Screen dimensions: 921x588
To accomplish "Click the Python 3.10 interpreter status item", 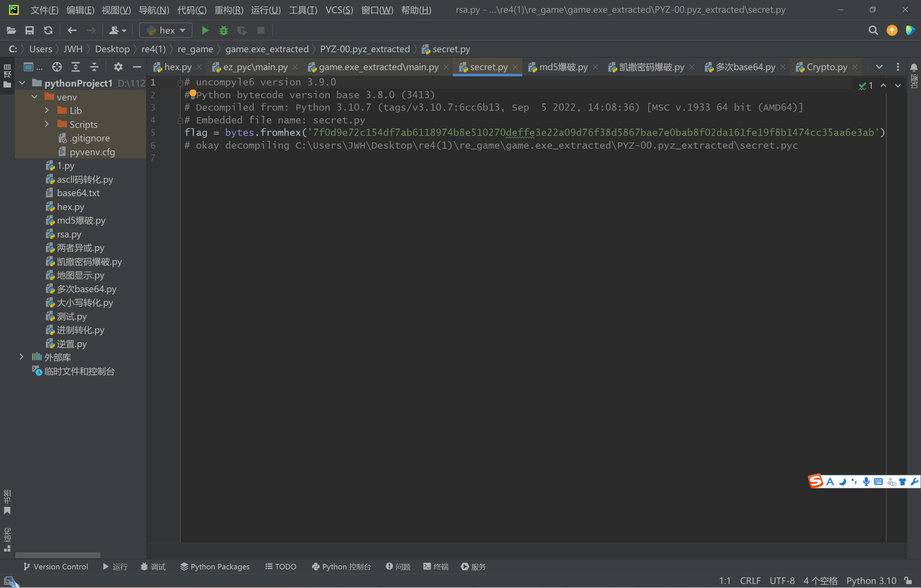I will (871, 580).
